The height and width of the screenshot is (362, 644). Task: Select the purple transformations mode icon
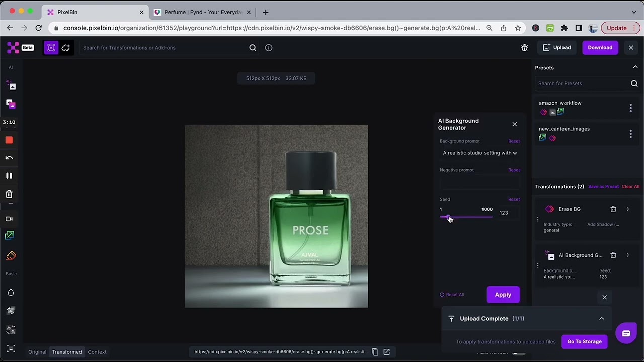point(51,48)
